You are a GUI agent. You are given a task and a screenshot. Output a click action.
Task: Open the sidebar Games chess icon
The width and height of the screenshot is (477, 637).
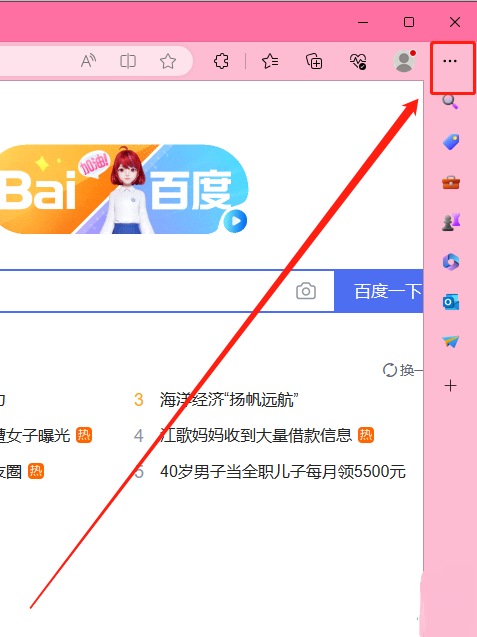coord(451,222)
